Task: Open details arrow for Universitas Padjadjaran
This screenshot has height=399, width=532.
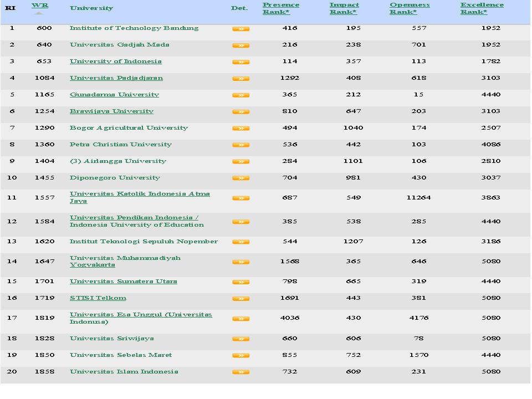Action: (x=241, y=79)
